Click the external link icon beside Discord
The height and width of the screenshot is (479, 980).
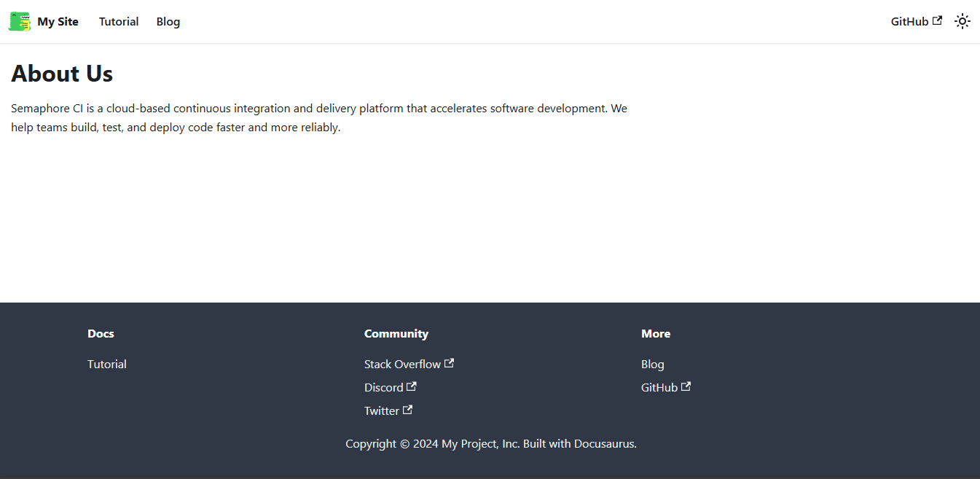(x=412, y=386)
